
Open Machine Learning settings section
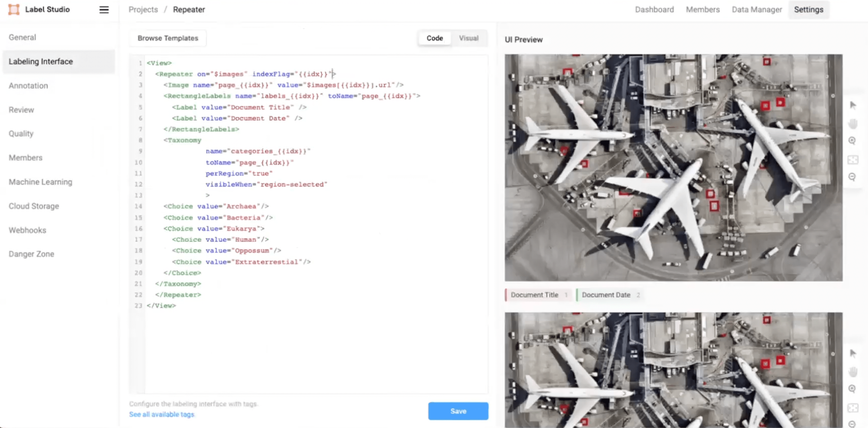(41, 182)
